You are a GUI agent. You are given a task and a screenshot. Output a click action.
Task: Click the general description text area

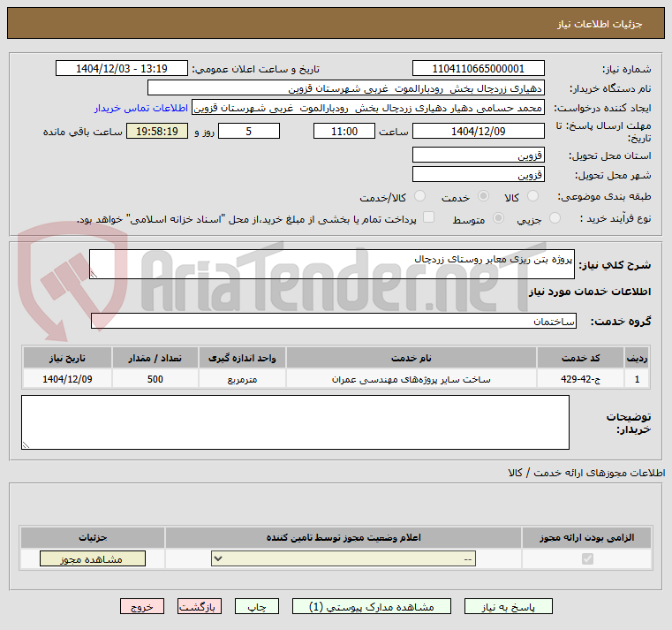(x=332, y=264)
